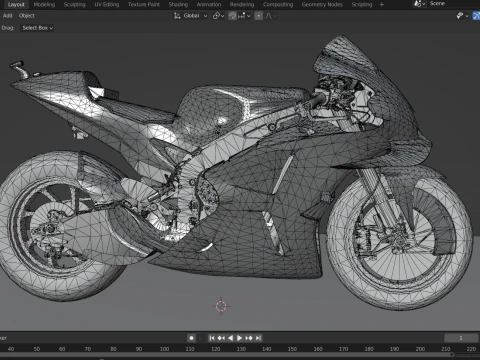Open the Add menu
Screen dimensions: 480x360
click(x=7, y=16)
